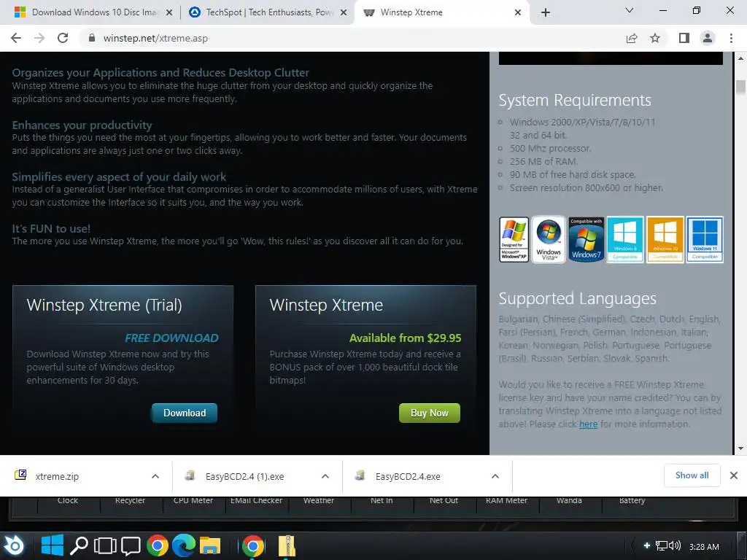
Task: Close the downloads bar
Action: click(734, 475)
